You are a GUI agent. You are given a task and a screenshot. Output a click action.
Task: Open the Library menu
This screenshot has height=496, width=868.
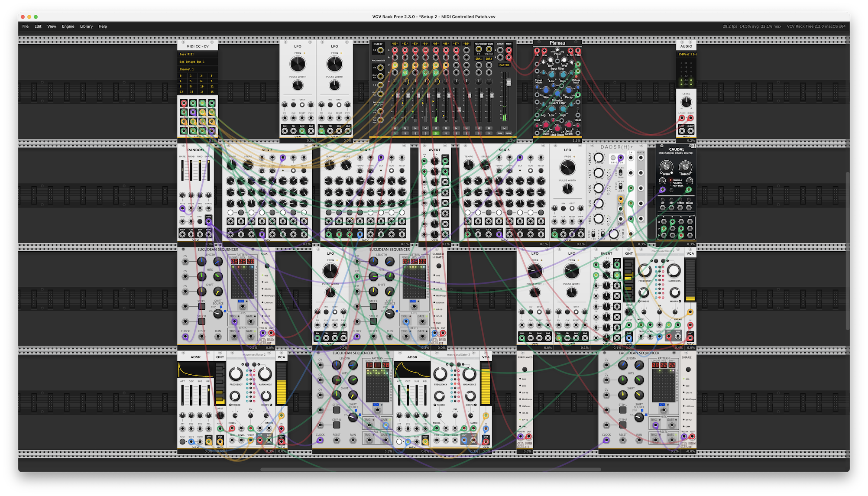(86, 26)
